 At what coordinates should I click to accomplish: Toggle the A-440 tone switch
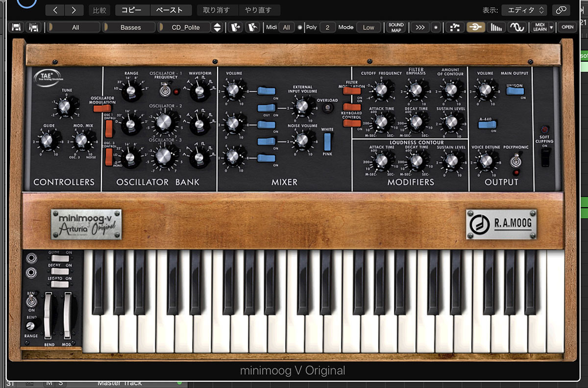click(x=487, y=124)
